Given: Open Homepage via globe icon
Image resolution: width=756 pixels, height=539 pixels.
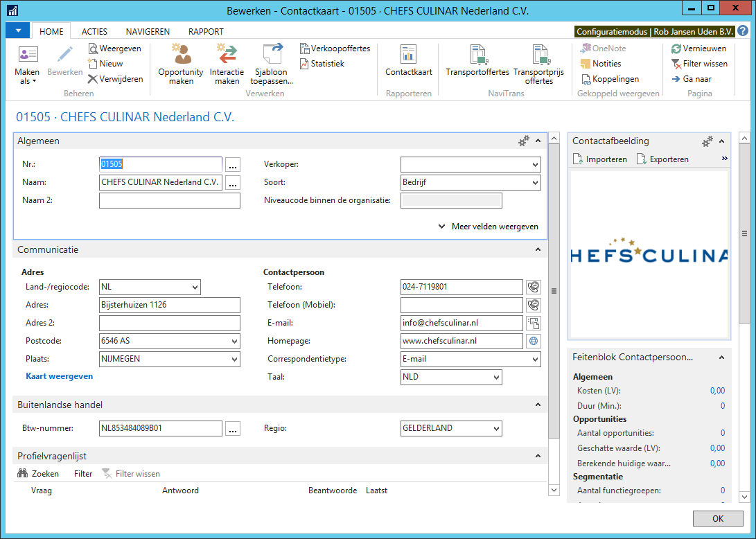Looking at the screenshot, I should (534, 341).
